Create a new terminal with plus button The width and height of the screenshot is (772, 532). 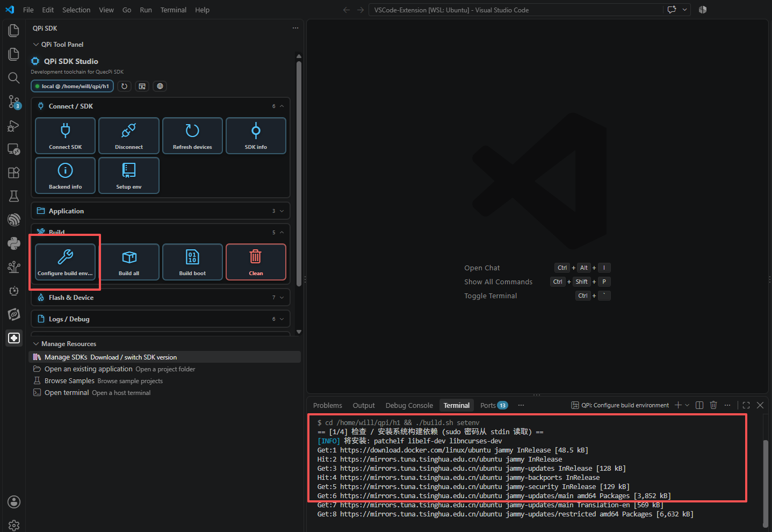[x=678, y=405]
